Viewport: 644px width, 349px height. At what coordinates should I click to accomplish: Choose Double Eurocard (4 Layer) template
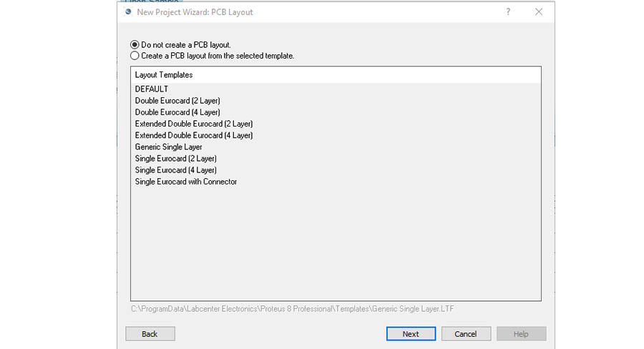pyautogui.click(x=177, y=112)
